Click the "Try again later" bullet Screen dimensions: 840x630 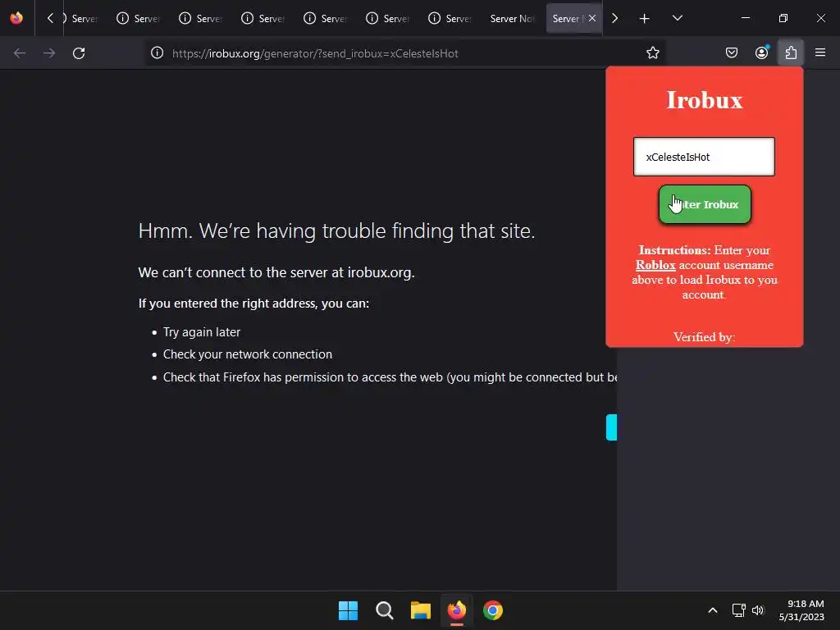[202, 332]
